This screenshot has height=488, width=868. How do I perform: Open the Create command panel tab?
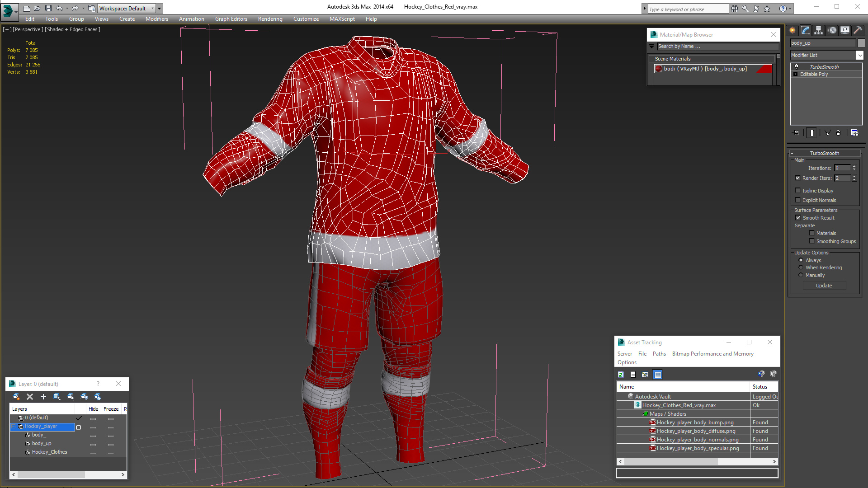pyautogui.click(x=793, y=30)
